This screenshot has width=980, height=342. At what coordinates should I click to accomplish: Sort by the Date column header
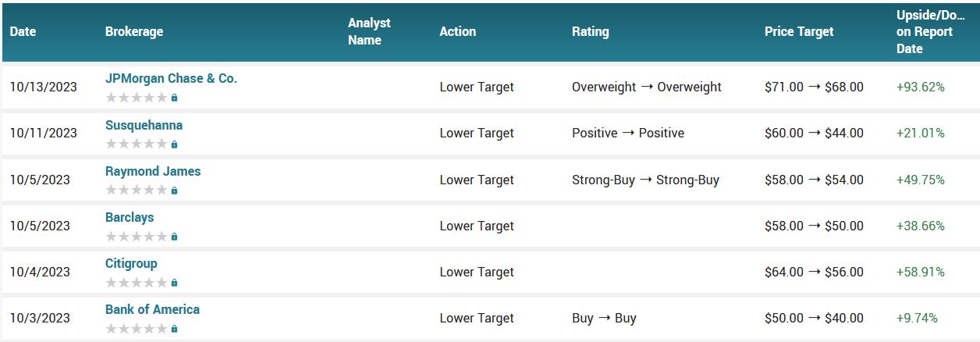(x=23, y=32)
